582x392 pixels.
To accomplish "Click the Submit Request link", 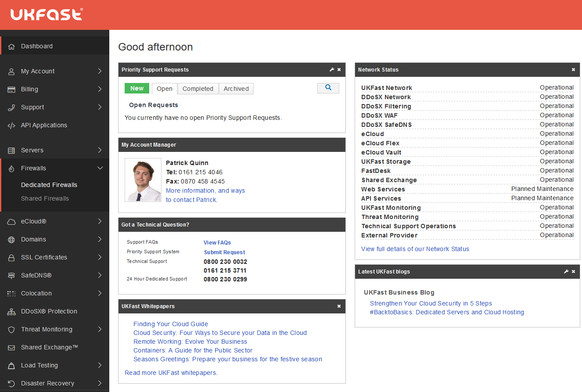I will [x=224, y=252].
